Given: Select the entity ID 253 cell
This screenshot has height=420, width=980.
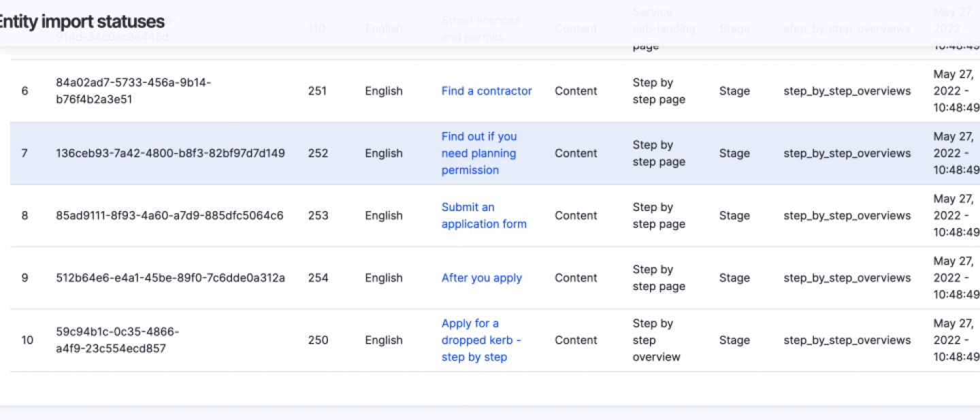Looking at the screenshot, I should pos(318,216).
